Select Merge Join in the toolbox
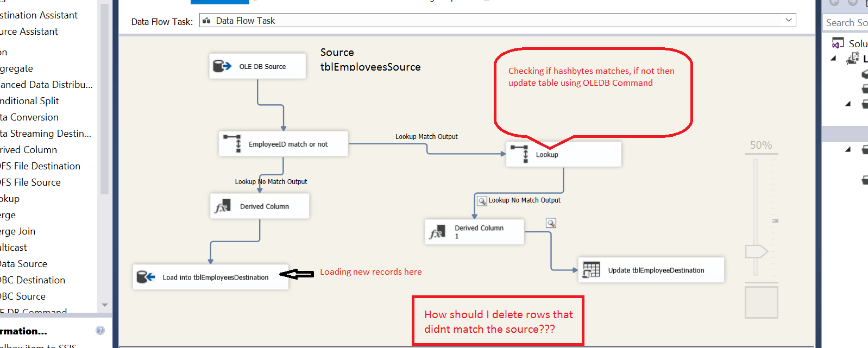 pyautogui.click(x=17, y=231)
